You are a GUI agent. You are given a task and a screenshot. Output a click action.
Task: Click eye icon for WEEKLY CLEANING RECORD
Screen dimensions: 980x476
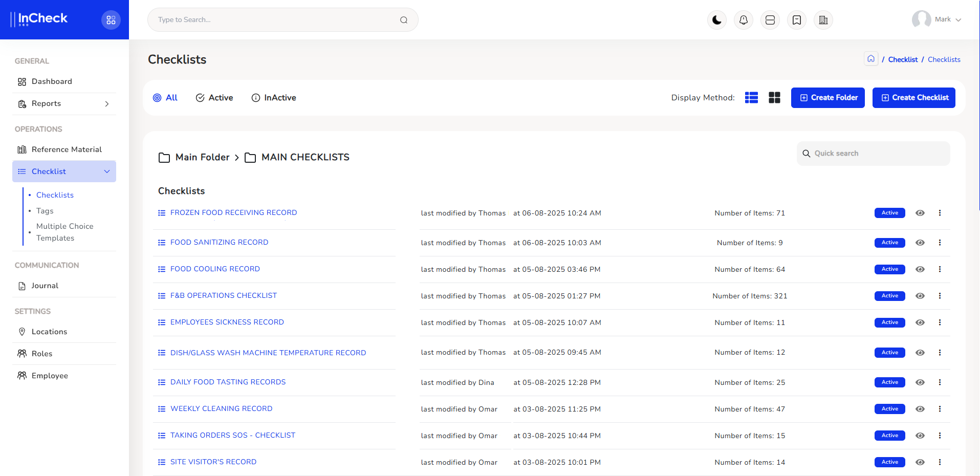[920, 409]
